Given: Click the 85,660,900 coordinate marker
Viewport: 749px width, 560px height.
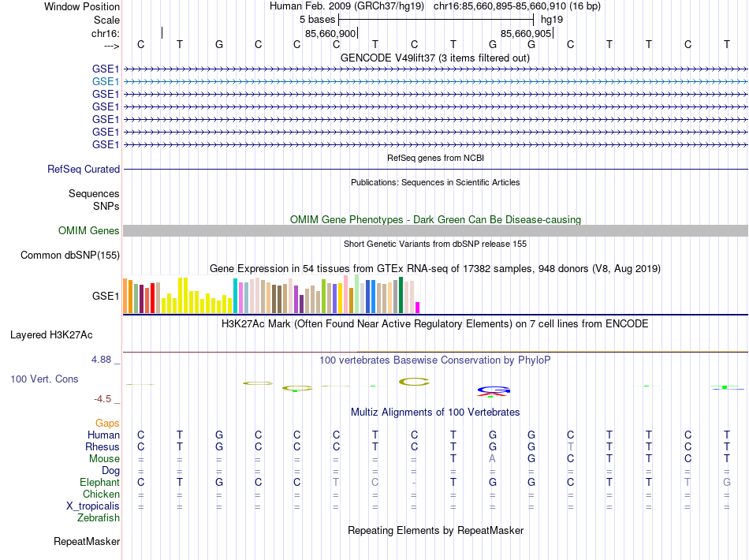Looking at the screenshot, I should click(x=330, y=33).
